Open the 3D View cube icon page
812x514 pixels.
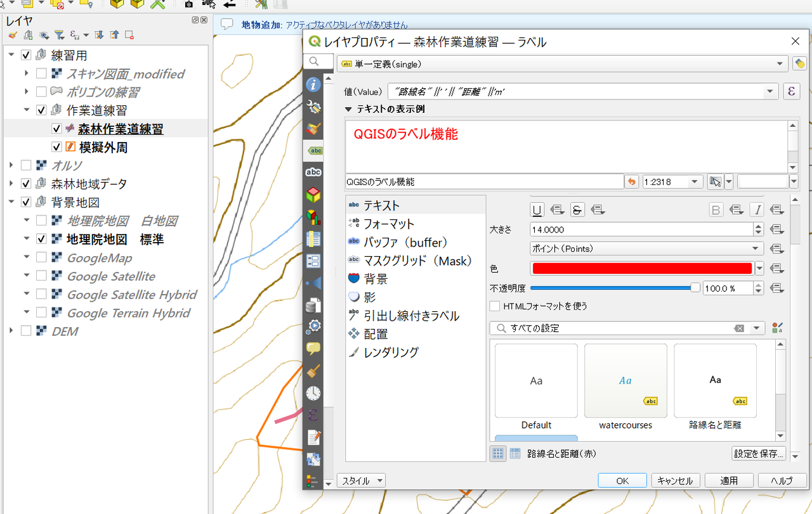313,195
